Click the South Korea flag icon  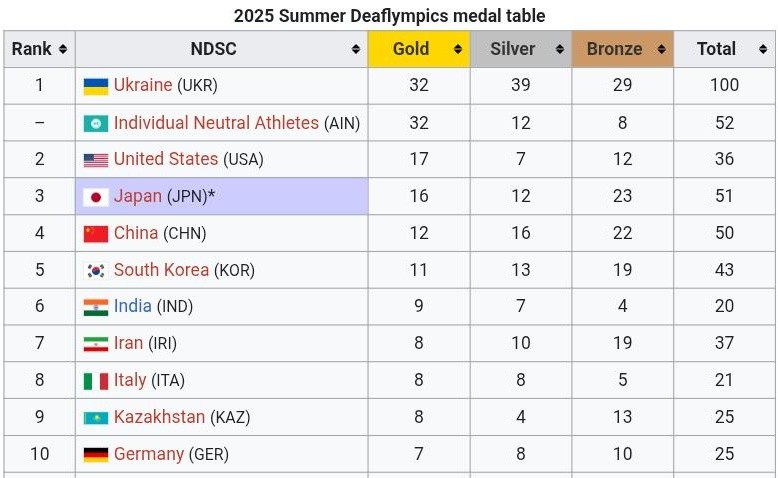[x=96, y=271]
